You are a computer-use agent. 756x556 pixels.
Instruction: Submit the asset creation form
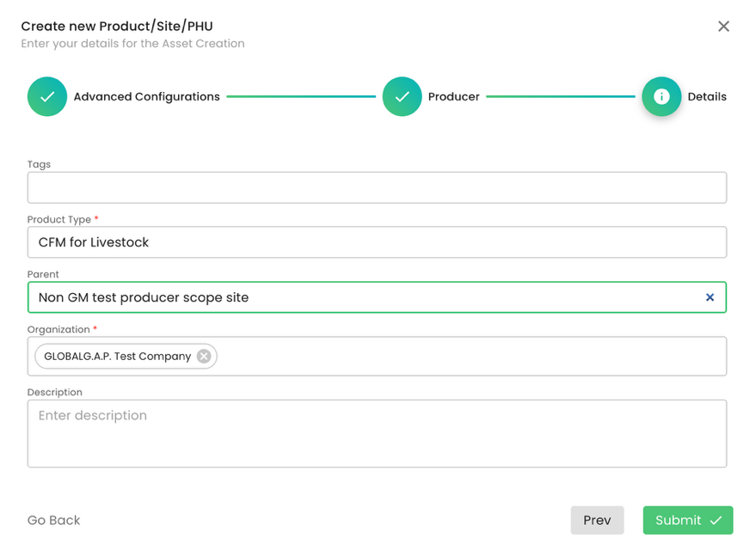pyautogui.click(x=687, y=520)
